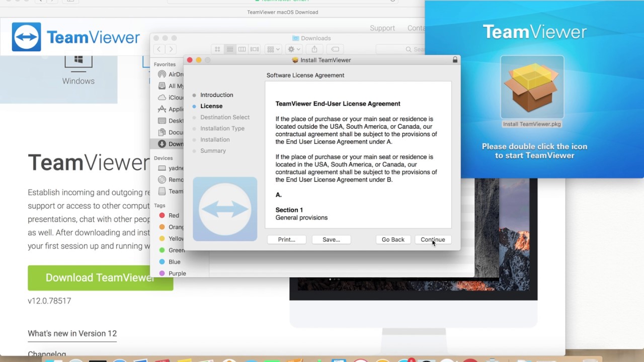Select Remote Disc in Finder sidebar
The height and width of the screenshot is (362, 644).
coord(171,179)
